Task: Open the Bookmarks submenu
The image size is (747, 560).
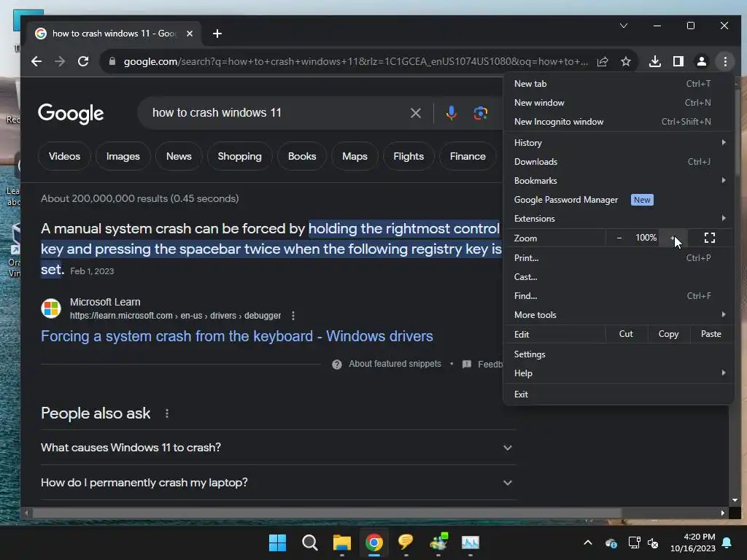Action: (619, 181)
